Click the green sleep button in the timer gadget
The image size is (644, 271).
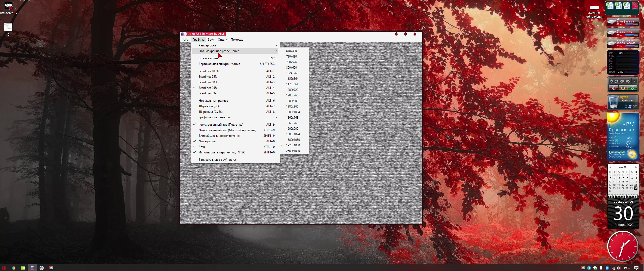pyautogui.click(x=632, y=88)
